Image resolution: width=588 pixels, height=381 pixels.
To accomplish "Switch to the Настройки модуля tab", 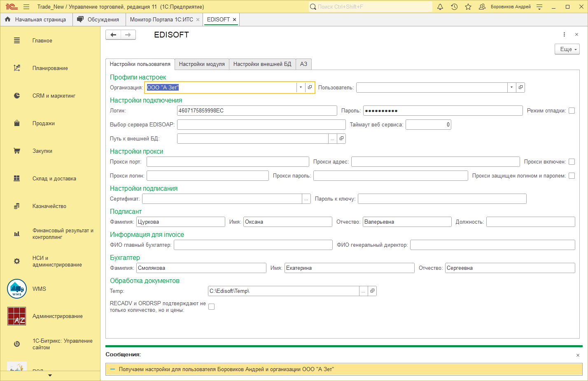I will click(202, 64).
